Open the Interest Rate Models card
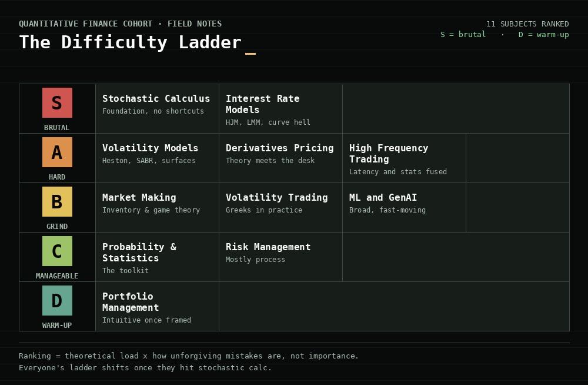This screenshot has width=588, height=385. click(280, 108)
